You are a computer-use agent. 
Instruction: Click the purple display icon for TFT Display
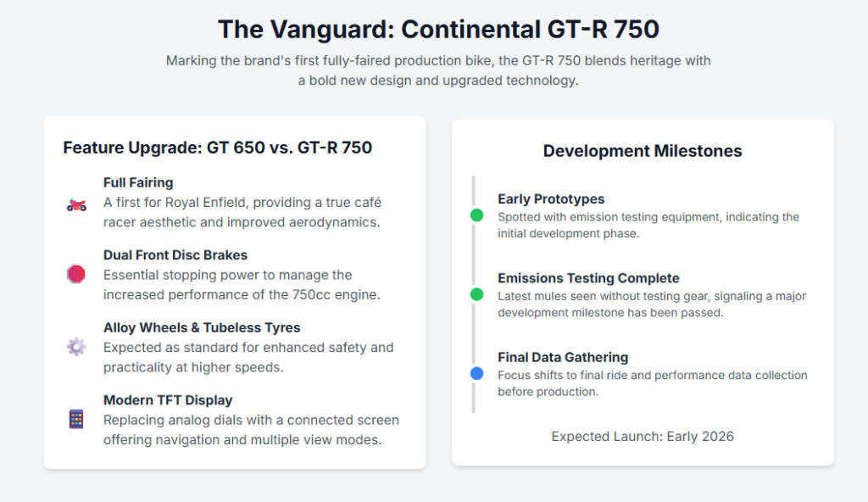(x=76, y=419)
